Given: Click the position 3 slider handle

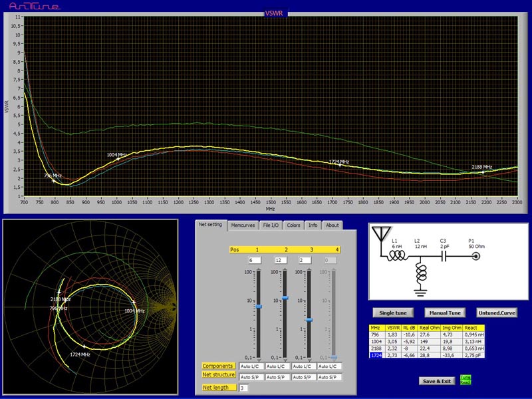Looking at the screenshot, I should [309, 320].
